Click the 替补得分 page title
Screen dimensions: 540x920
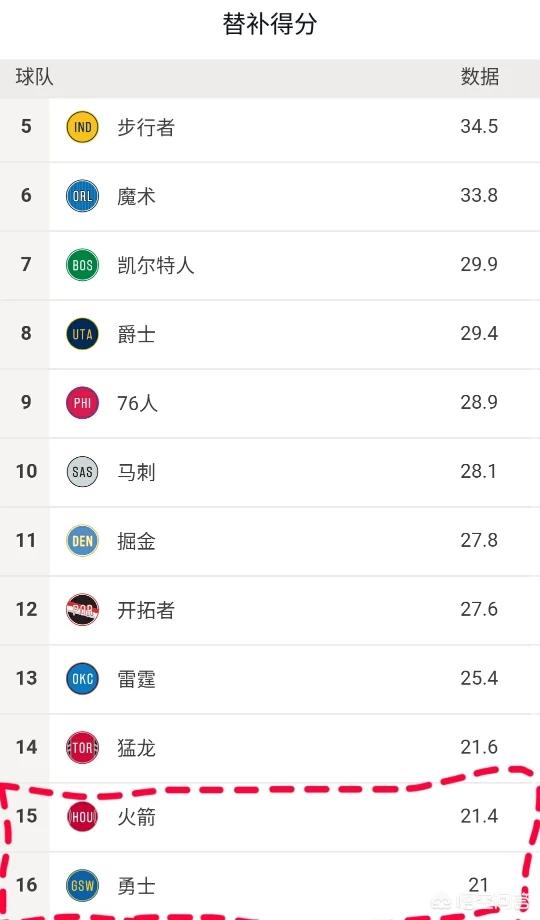tap(270, 24)
